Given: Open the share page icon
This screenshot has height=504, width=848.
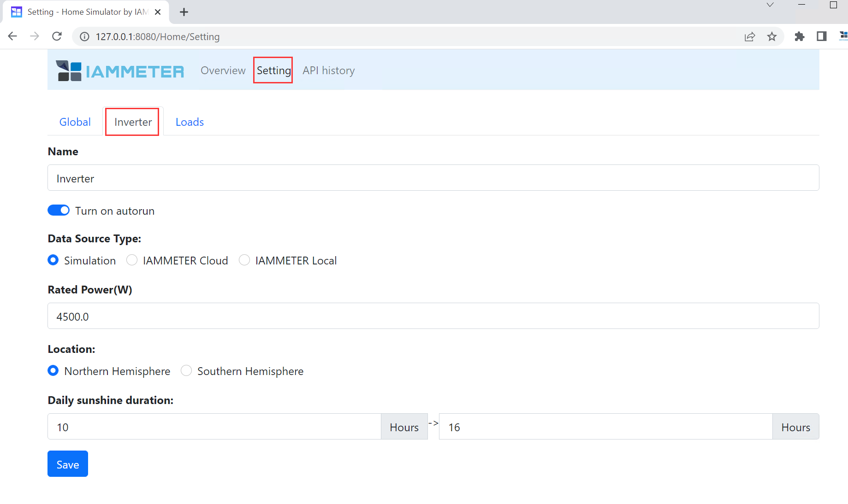Looking at the screenshot, I should pyautogui.click(x=750, y=36).
